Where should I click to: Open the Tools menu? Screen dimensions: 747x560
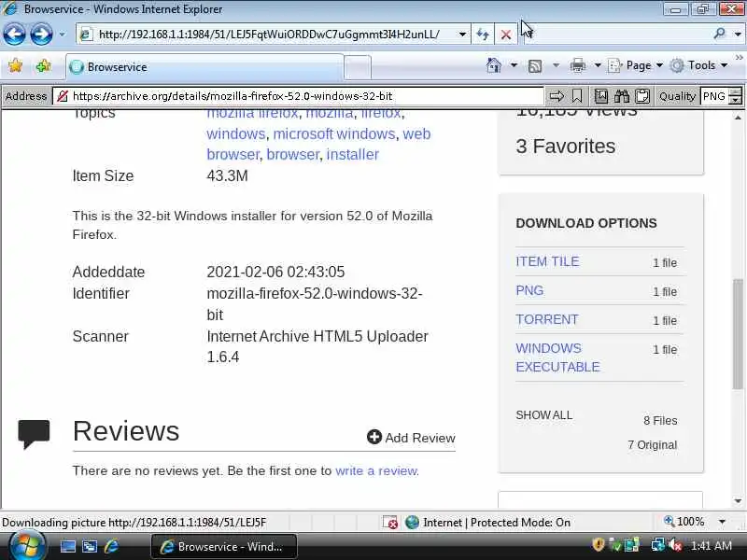[698, 65]
